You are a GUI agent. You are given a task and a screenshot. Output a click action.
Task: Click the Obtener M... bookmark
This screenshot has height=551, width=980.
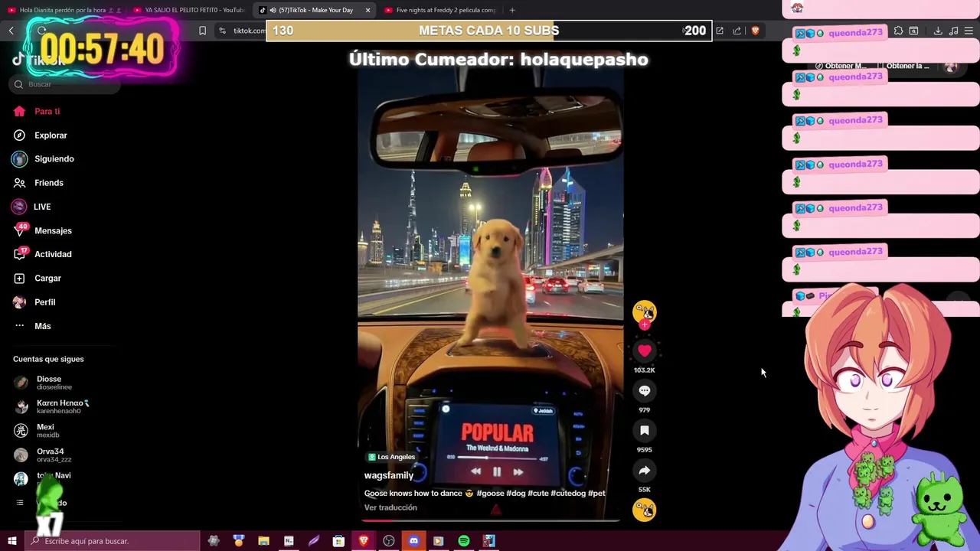(841, 66)
